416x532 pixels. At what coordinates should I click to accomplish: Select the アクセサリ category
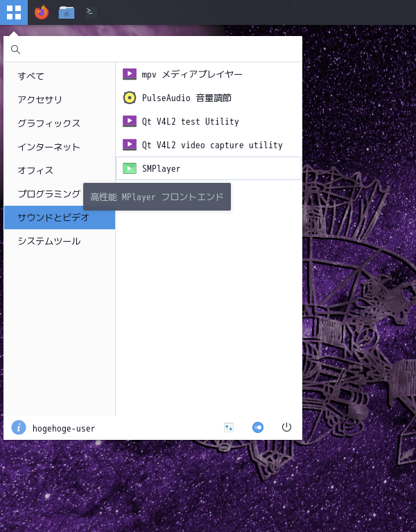coord(60,100)
